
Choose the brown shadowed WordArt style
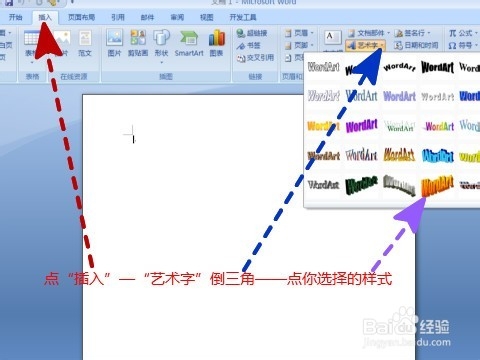[x=324, y=155]
